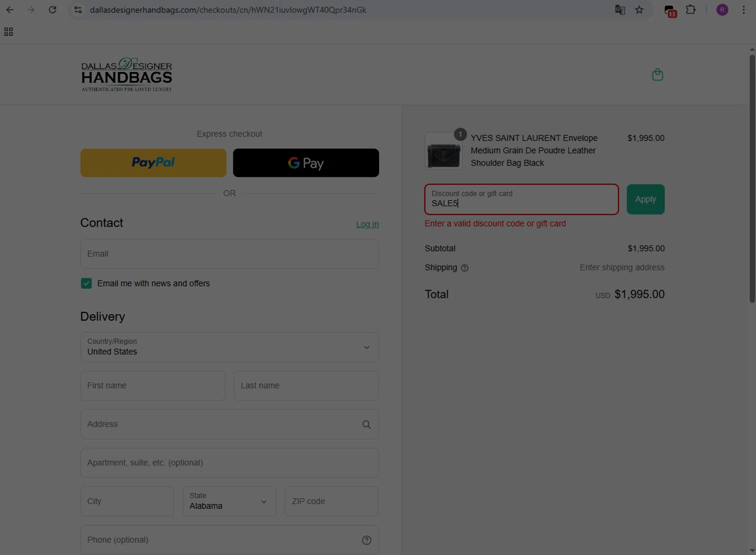Screen dimensions: 756x555
Task: Open the Dallas Designer Handbags logo
Action: [127, 75]
